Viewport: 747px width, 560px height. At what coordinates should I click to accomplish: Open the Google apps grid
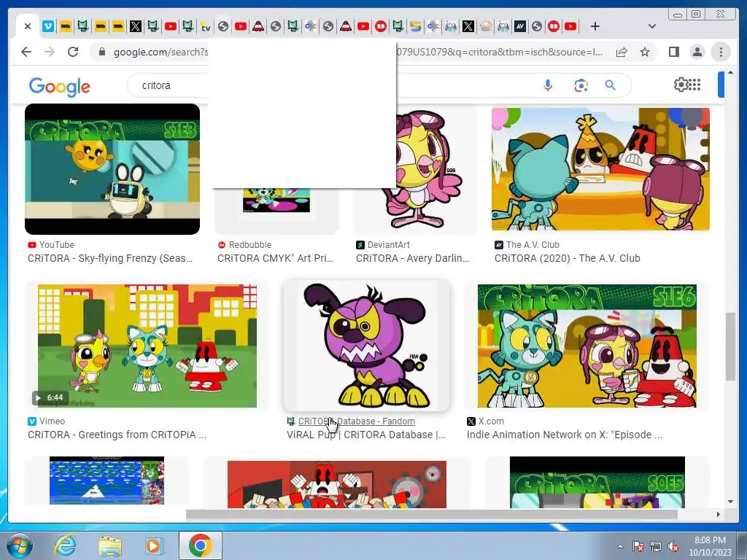click(695, 85)
